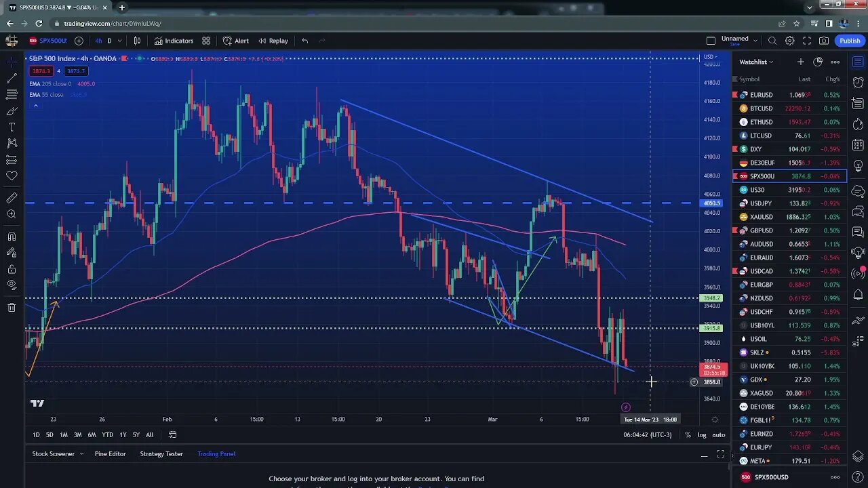Open the prediction and measurement tools
The height and width of the screenshot is (488, 868).
(12, 159)
